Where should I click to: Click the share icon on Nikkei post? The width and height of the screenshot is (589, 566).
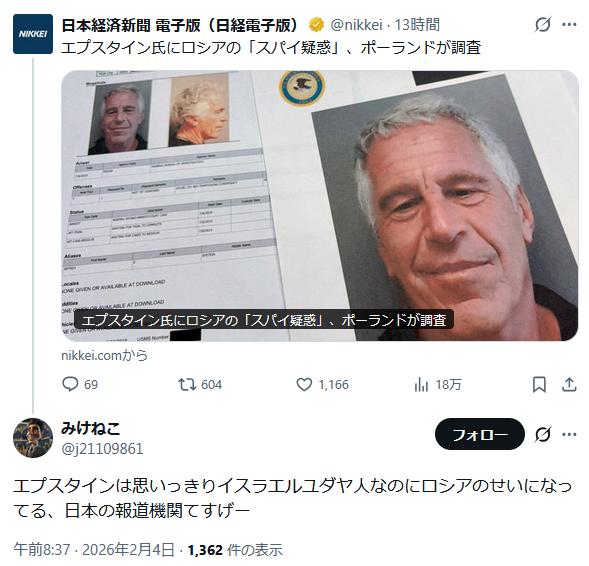569,384
